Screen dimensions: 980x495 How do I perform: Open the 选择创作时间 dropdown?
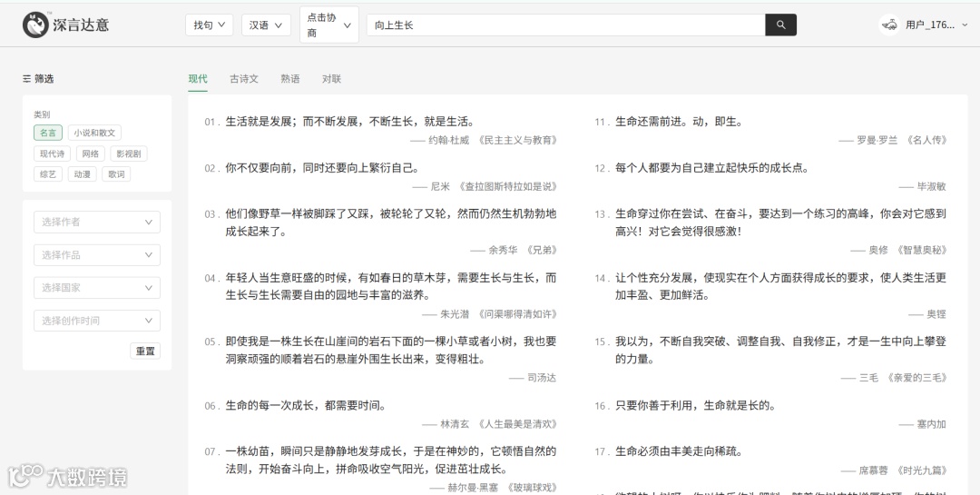tap(97, 321)
